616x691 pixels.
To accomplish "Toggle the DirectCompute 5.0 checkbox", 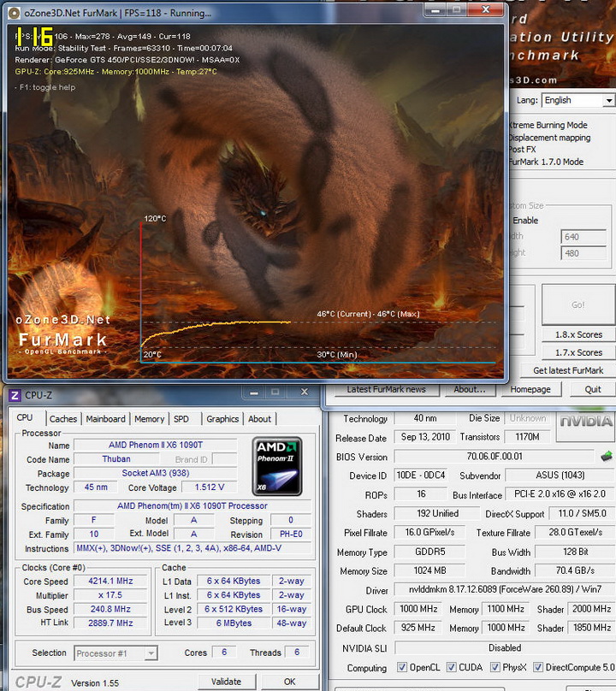I will pos(538,667).
